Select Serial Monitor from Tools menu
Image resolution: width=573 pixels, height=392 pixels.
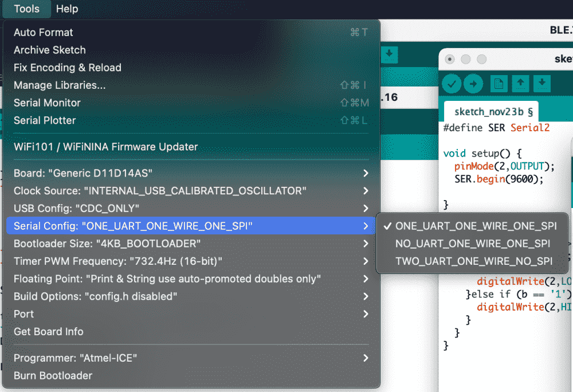(47, 103)
